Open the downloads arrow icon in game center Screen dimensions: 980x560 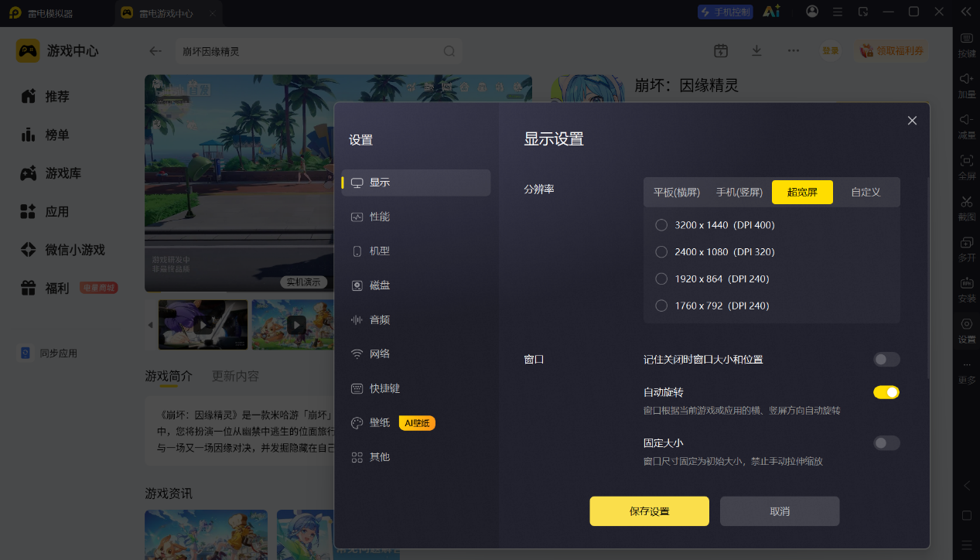point(757,50)
